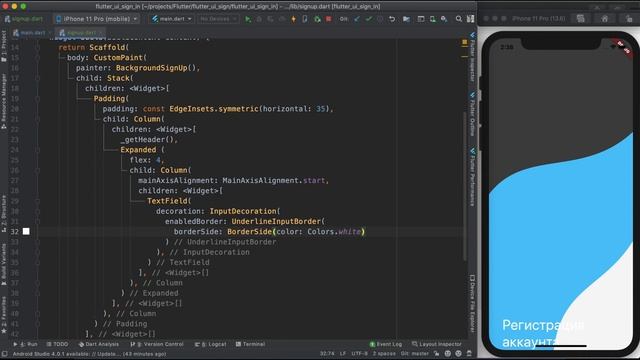Open Device File Explorer panel
The image size is (640, 360).
[472, 303]
